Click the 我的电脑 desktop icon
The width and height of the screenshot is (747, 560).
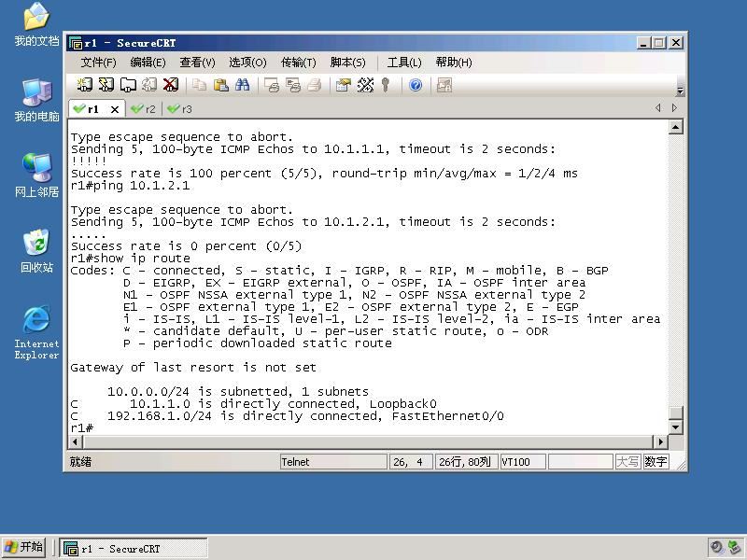pos(36,101)
